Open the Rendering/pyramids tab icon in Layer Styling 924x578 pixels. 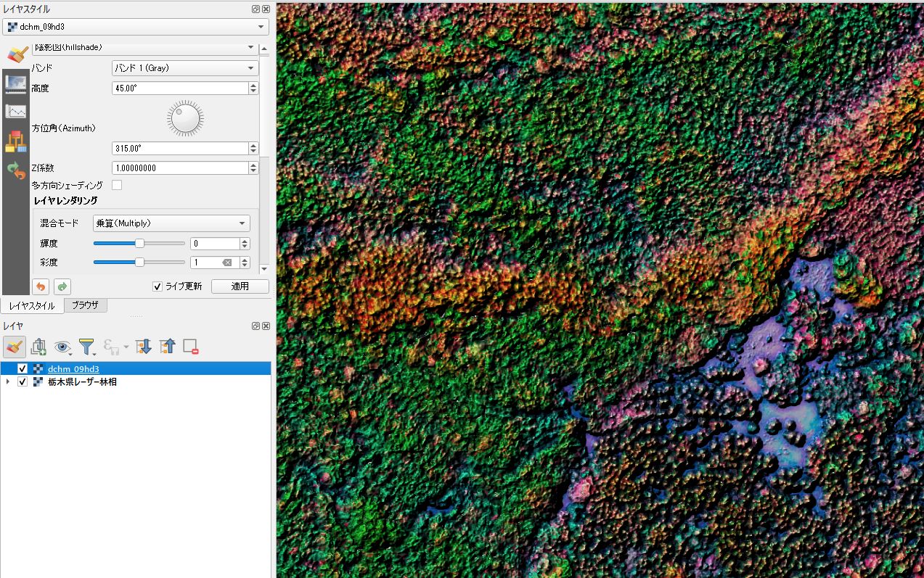pyautogui.click(x=16, y=141)
